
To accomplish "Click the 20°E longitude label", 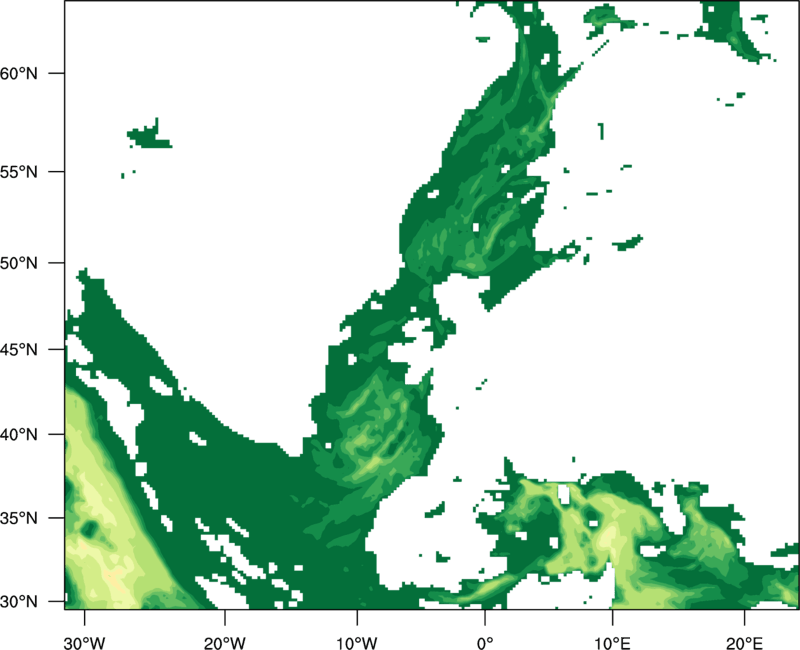I will pos(744,643).
